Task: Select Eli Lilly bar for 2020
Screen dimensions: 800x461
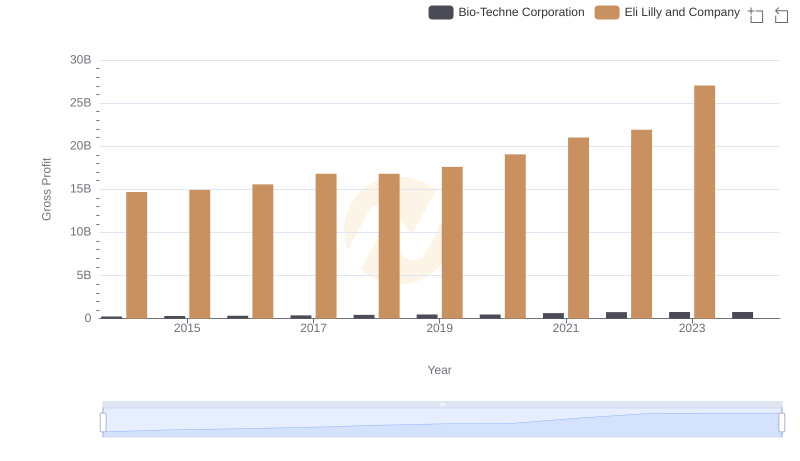Action: click(x=515, y=237)
